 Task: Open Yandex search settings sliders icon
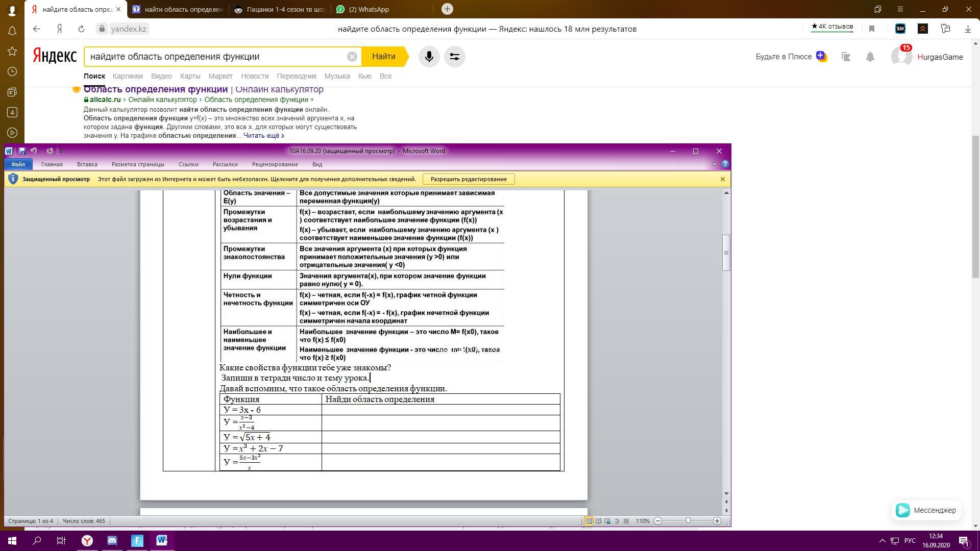[x=454, y=57]
